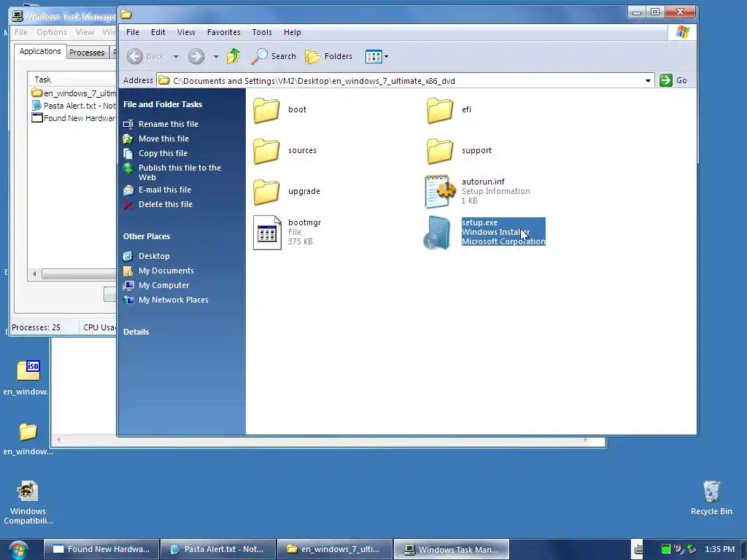Open the Help menu
This screenshot has width=747, height=560.
(x=292, y=32)
